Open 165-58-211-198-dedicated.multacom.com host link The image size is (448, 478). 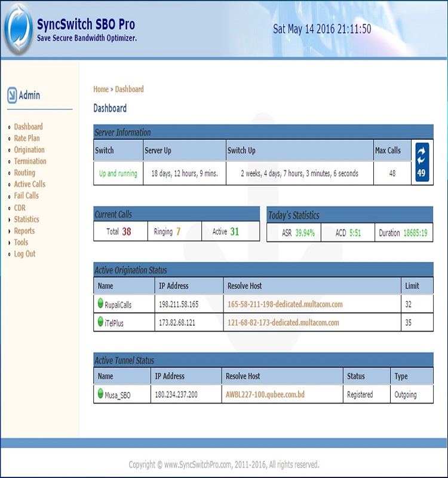(285, 304)
